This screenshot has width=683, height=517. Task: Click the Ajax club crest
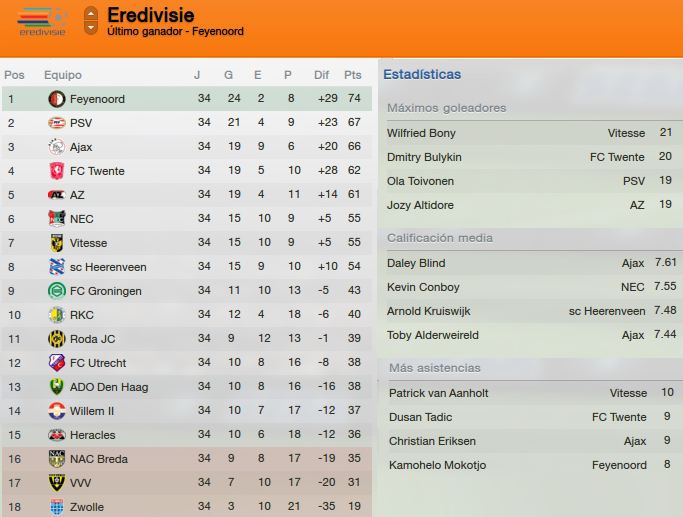tap(57, 147)
